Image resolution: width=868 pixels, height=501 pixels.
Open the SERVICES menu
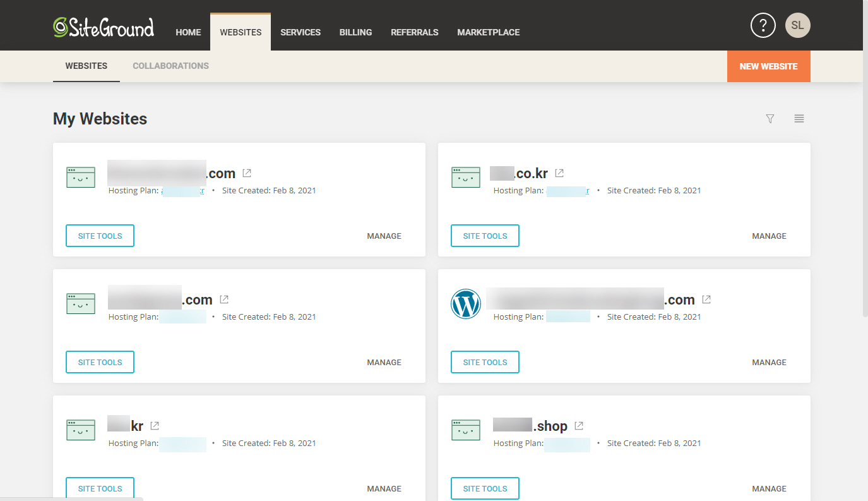300,32
